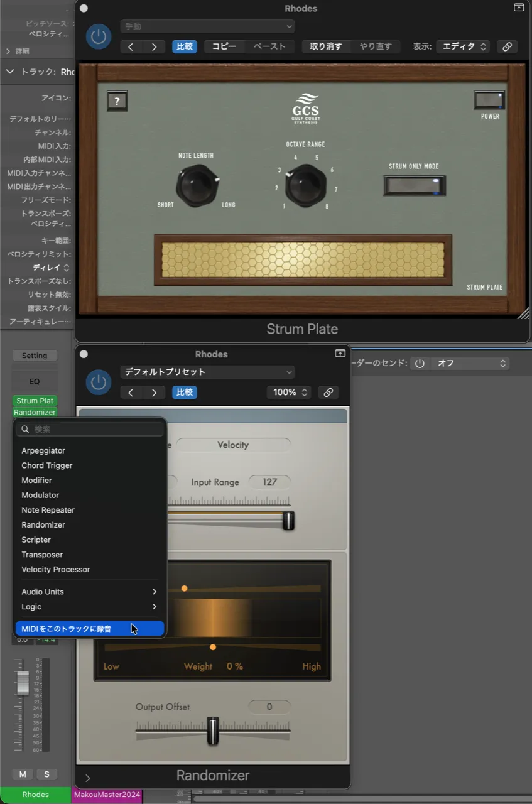
Task: Mute the Rhodes channel with the M button
Action: tap(23, 774)
